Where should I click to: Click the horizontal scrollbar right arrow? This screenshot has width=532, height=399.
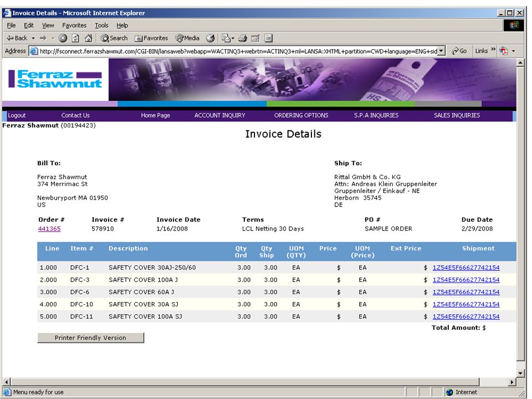(x=512, y=382)
